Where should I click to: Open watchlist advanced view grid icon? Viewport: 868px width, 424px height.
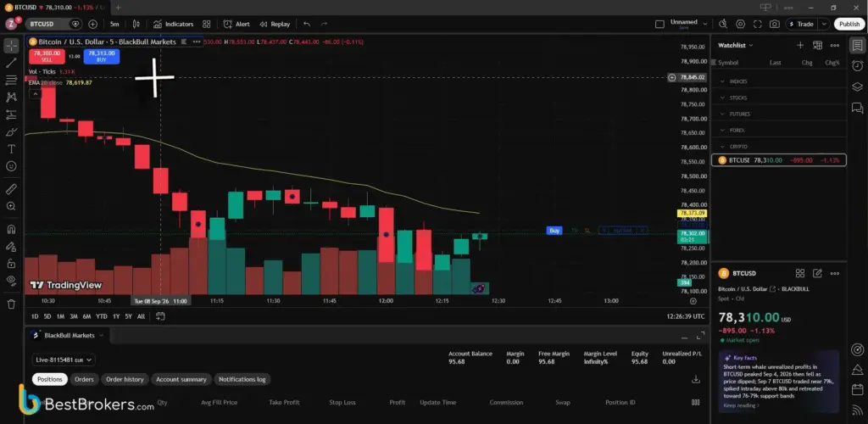tap(817, 46)
